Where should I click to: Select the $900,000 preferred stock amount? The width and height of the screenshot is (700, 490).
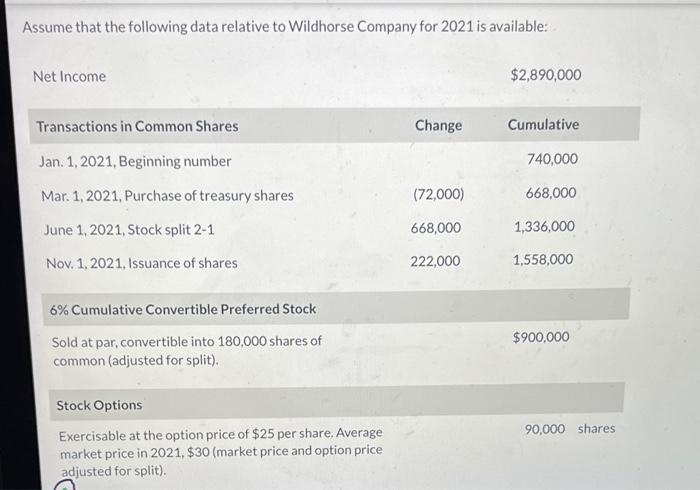point(541,337)
